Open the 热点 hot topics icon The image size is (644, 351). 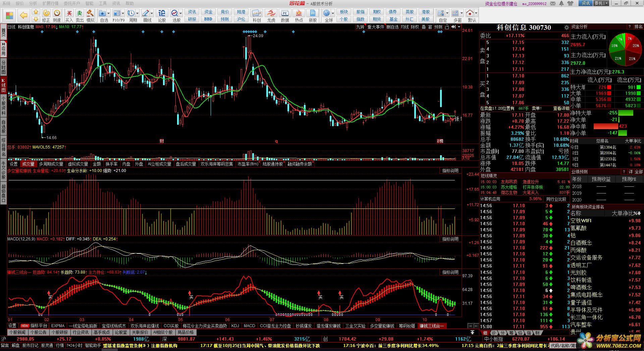coord(299,13)
